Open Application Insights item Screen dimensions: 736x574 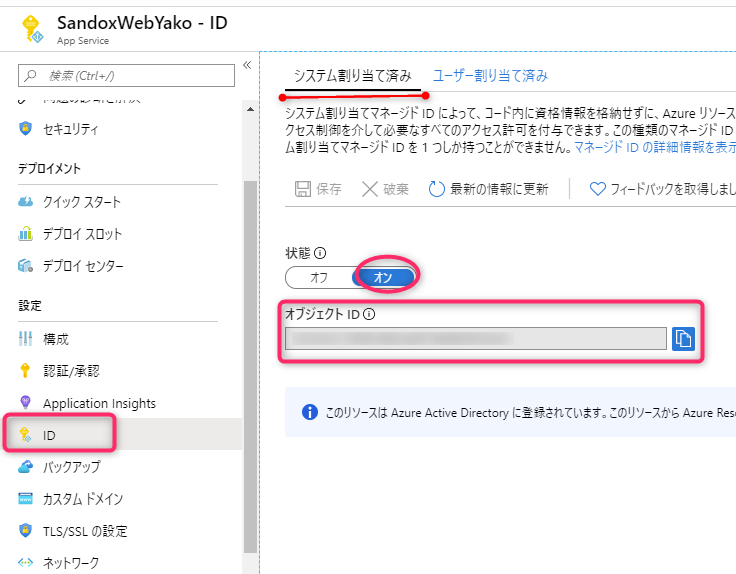pyautogui.click(x=99, y=404)
